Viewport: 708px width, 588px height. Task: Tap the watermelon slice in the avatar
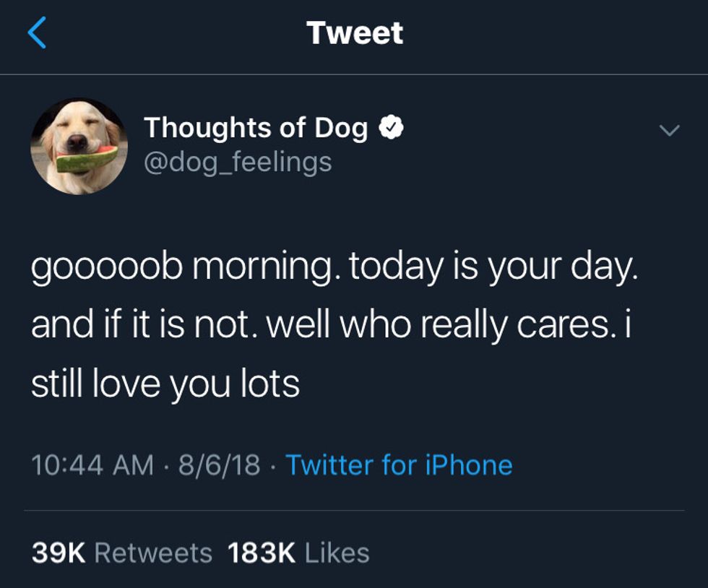point(86,158)
